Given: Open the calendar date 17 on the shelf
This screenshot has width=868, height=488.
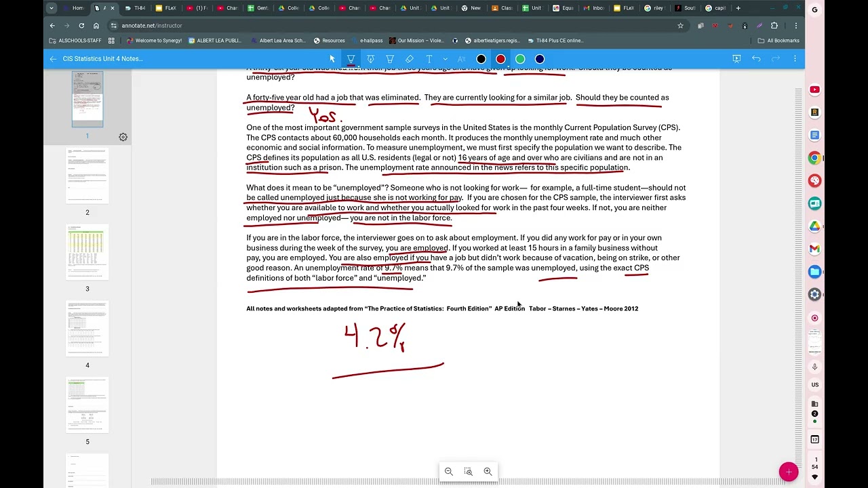Looking at the screenshot, I should point(814,439).
